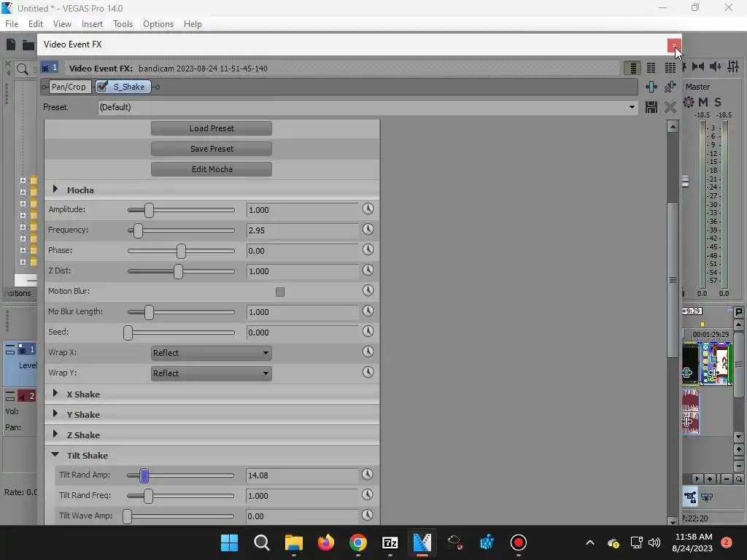This screenshot has height=560, width=747.
Task: Open File Explorer from the taskbar
Action: [294, 542]
